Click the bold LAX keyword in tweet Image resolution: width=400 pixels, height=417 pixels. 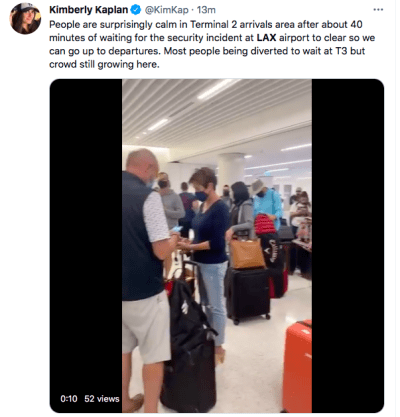pyautogui.click(x=266, y=38)
